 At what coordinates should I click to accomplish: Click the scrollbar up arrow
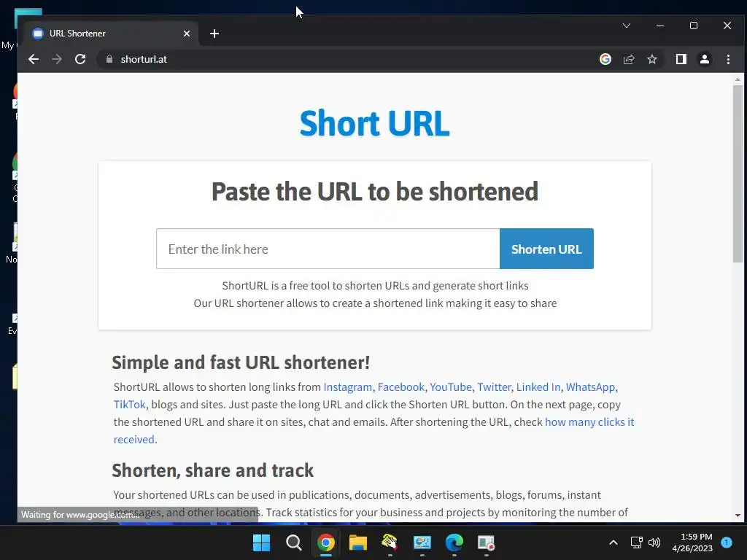coord(738,79)
